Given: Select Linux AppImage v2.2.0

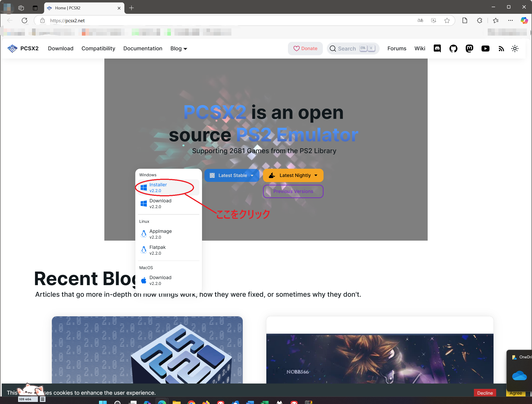Looking at the screenshot, I should tap(168, 234).
